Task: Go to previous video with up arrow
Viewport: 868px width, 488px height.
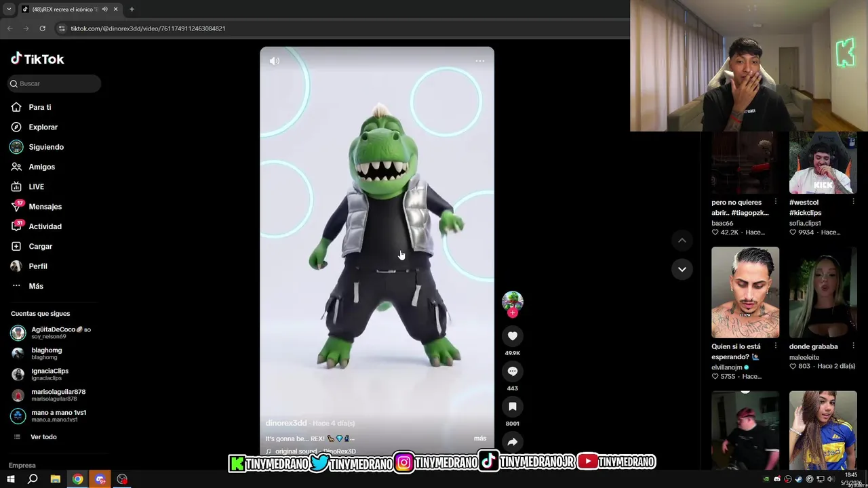Action: point(682,240)
